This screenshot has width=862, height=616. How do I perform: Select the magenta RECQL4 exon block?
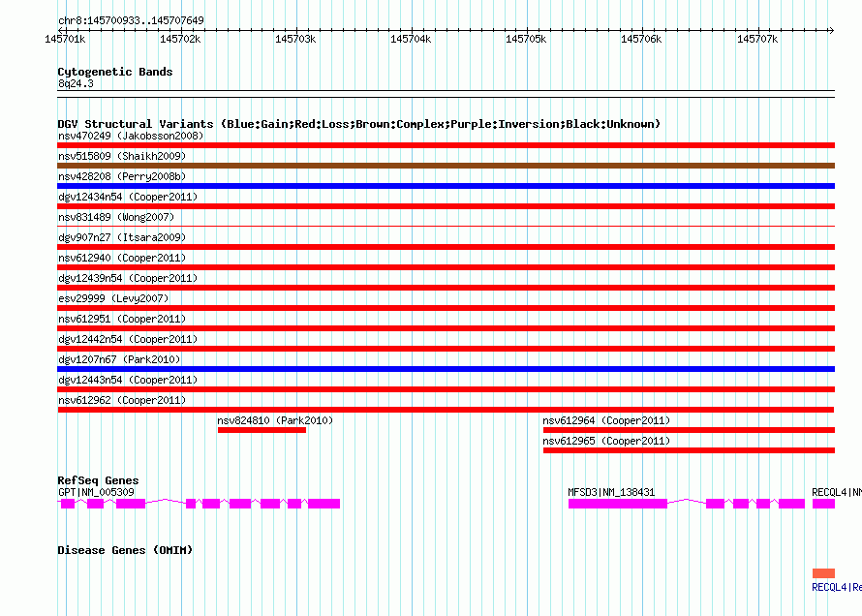tap(823, 504)
